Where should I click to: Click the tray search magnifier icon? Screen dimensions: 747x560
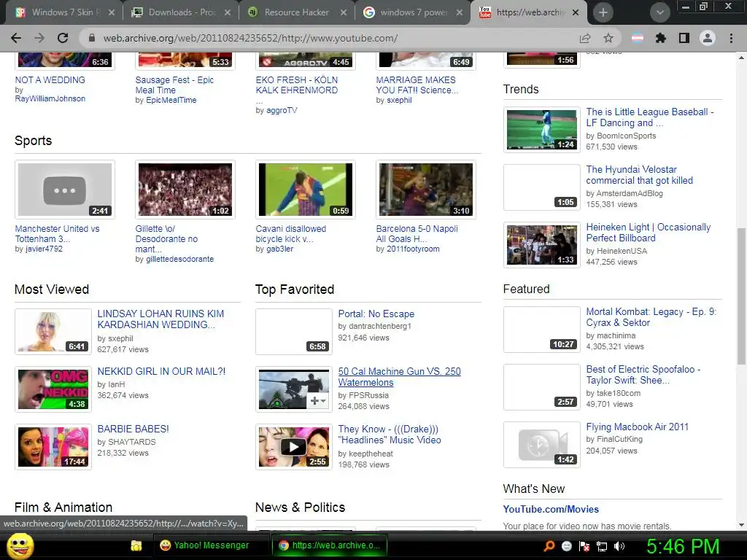pyautogui.click(x=549, y=545)
